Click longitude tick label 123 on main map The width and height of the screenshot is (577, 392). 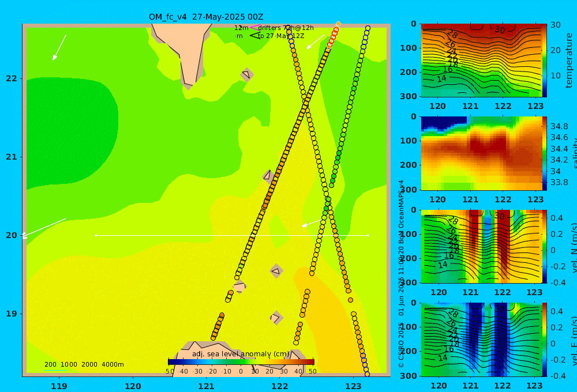pyautogui.click(x=353, y=386)
